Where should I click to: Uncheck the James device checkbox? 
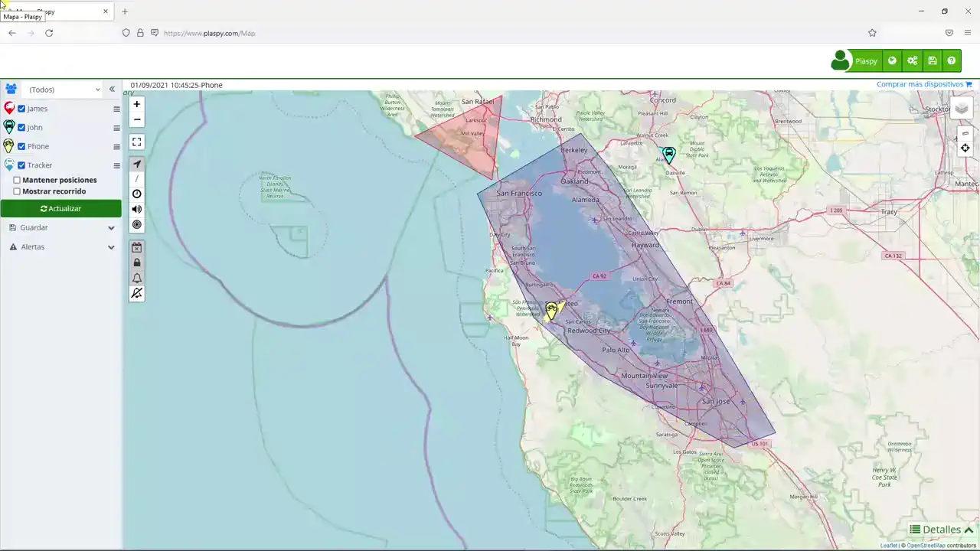[x=22, y=109]
